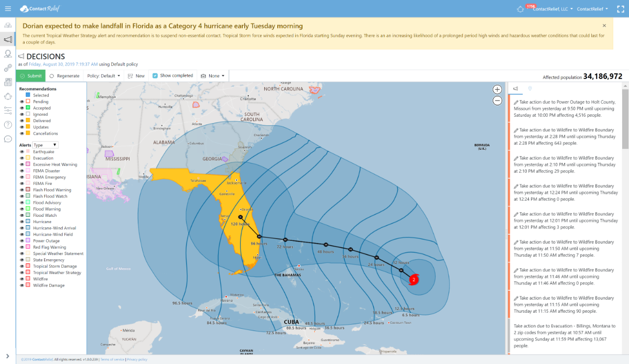Hide Evacuation alerts using the eye icon
Screen dimensions: 629x364
(22, 158)
